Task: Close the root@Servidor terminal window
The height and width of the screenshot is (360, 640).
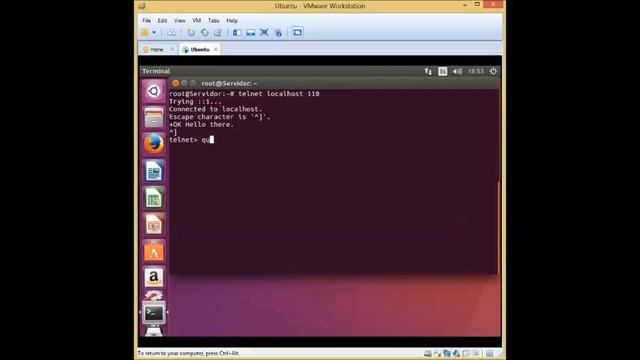Action: coord(176,83)
